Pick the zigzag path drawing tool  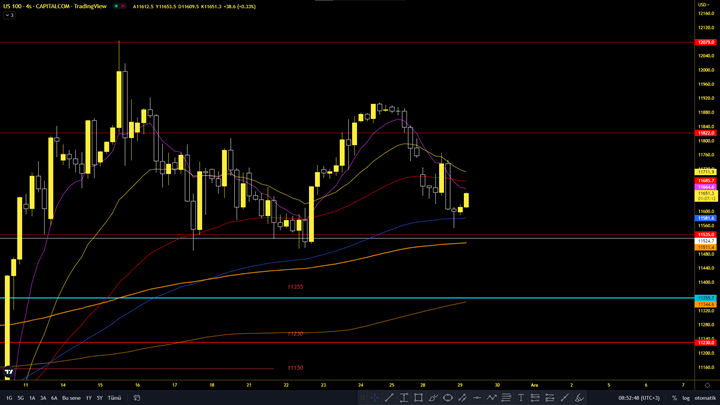(491, 398)
